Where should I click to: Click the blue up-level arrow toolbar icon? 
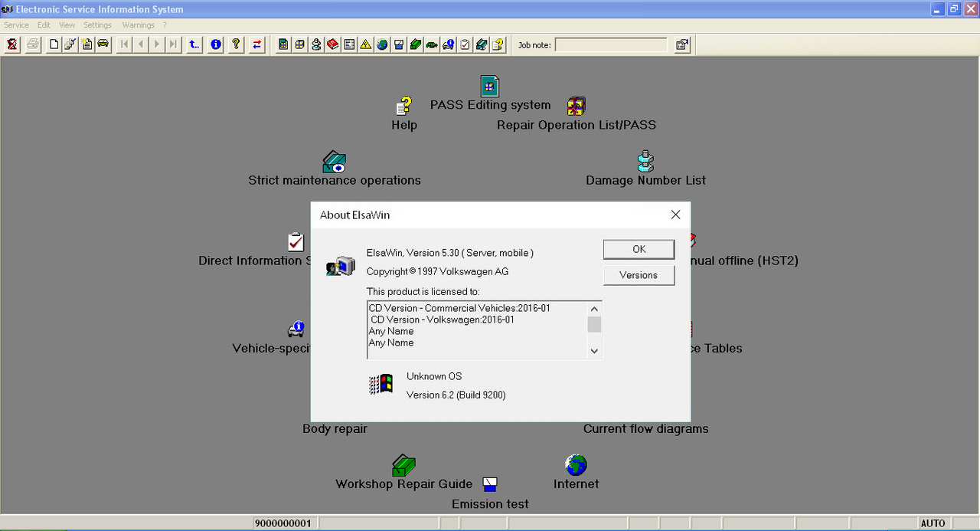click(x=194, y=44)
